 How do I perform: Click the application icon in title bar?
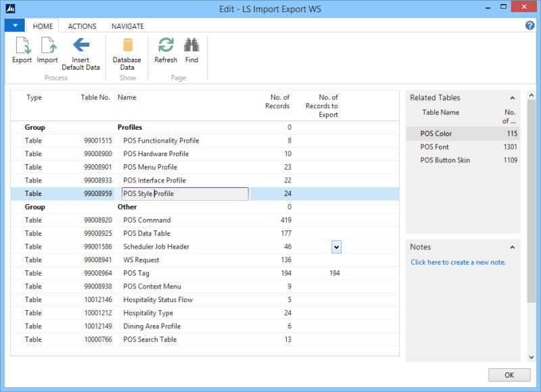click(9, 7)
